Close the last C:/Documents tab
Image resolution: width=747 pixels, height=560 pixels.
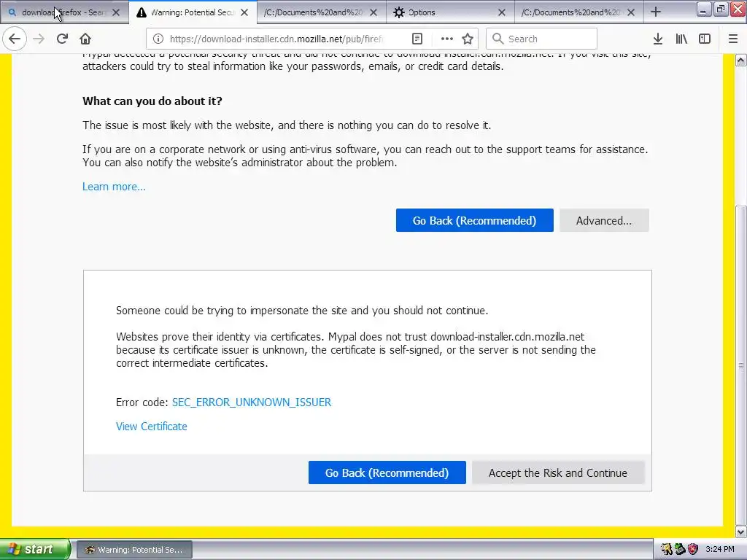(631, 12)
